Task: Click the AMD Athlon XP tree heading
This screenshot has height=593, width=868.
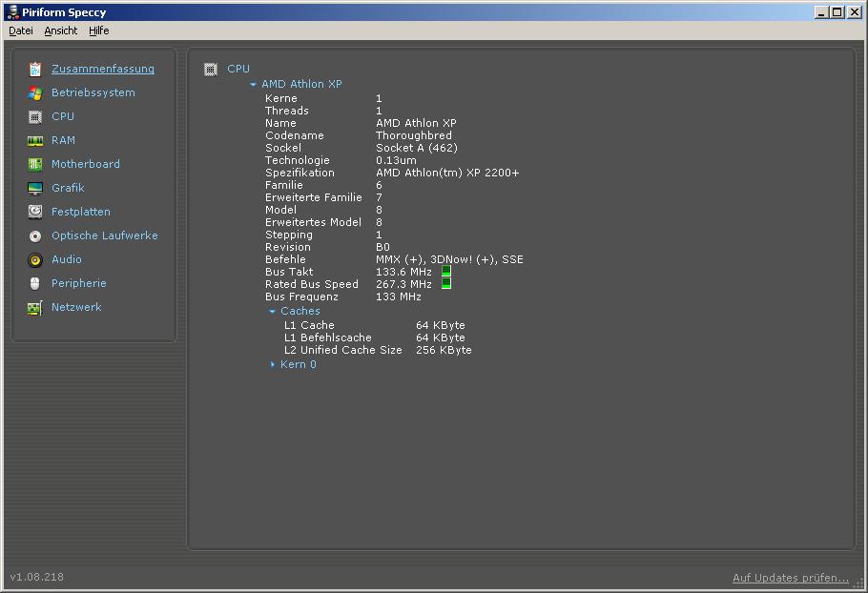Action: [x=301, y=84]
